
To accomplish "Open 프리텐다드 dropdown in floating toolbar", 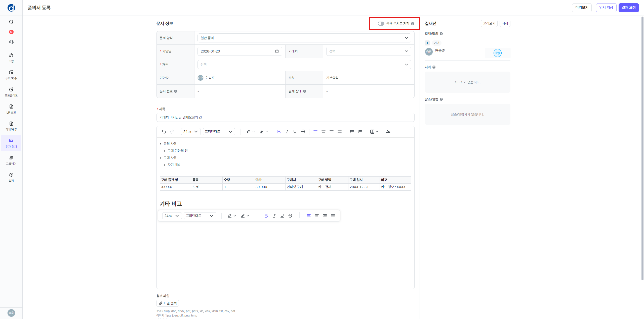I will (200, 216).
